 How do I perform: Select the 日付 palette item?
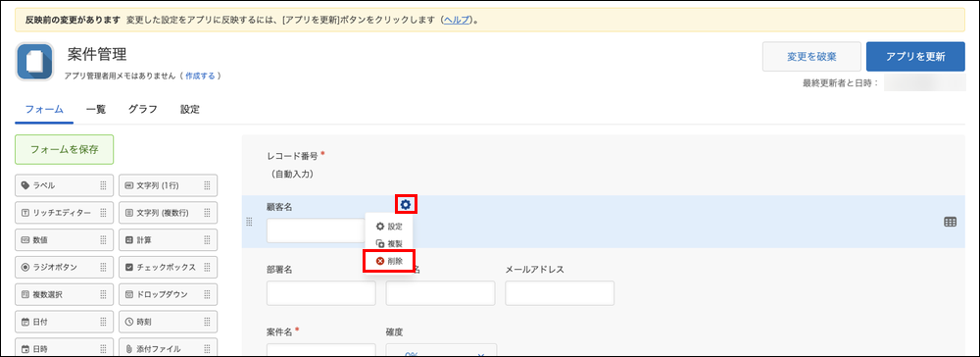click(x=64, y=322)
